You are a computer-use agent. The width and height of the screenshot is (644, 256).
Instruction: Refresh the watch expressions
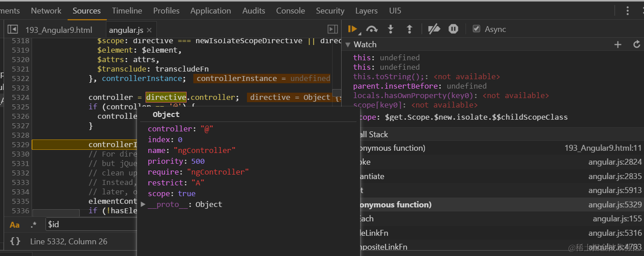[637, 44]
